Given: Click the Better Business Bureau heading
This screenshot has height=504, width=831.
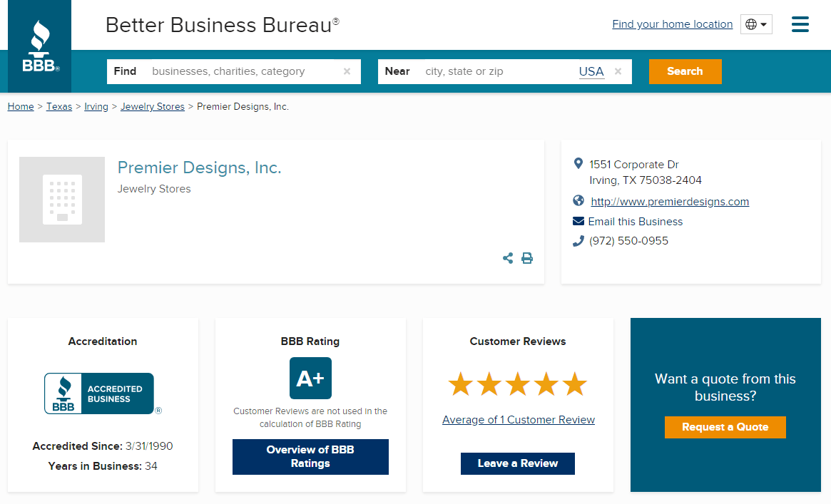Looking at the screenshot, I should pyautogui.click(x=223, y=25).
